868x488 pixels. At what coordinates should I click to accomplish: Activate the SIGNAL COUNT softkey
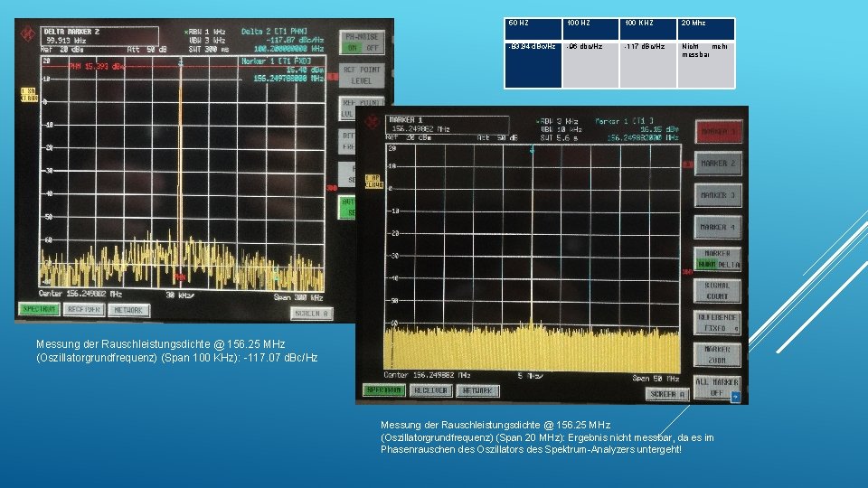(x=717, y=291)
